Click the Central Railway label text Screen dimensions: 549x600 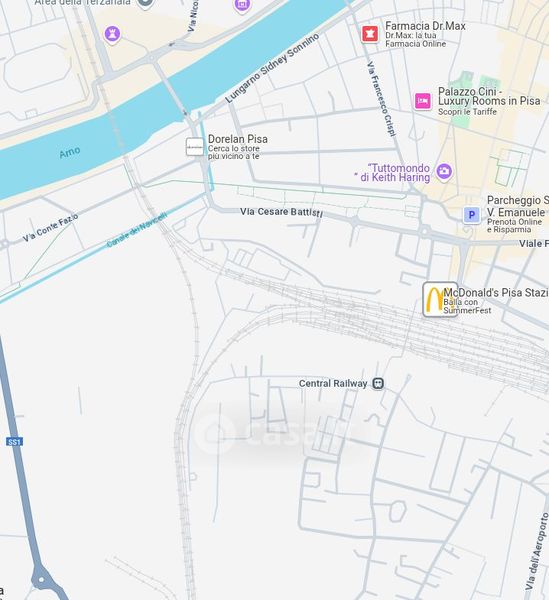[x=333, y=383]
